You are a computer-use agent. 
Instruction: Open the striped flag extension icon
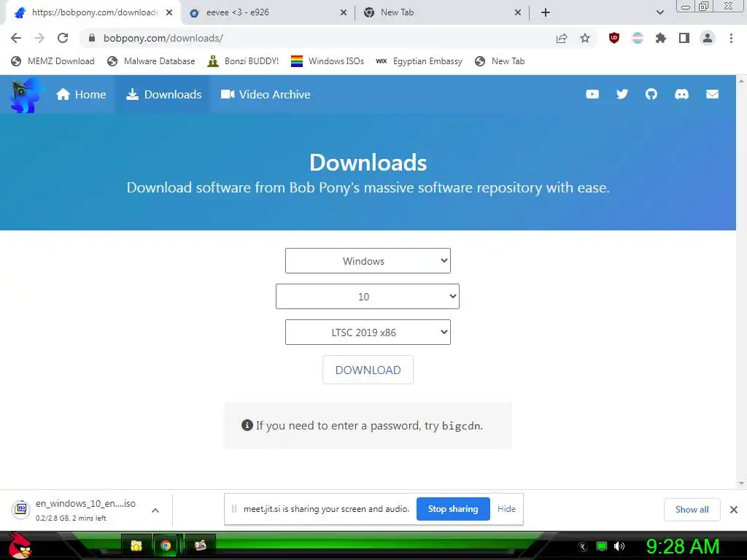pyautogui.click(x=638, y=38)
